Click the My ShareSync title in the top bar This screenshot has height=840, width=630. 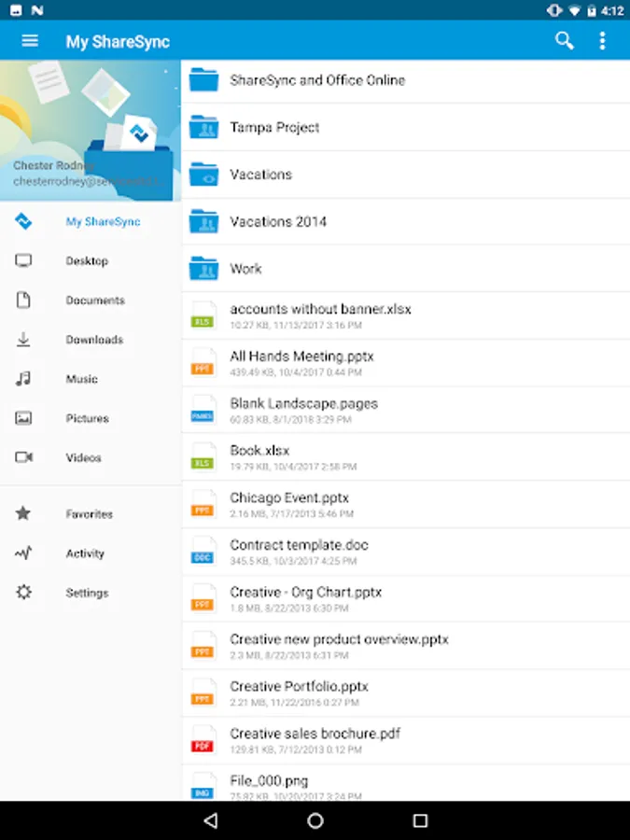118,41
